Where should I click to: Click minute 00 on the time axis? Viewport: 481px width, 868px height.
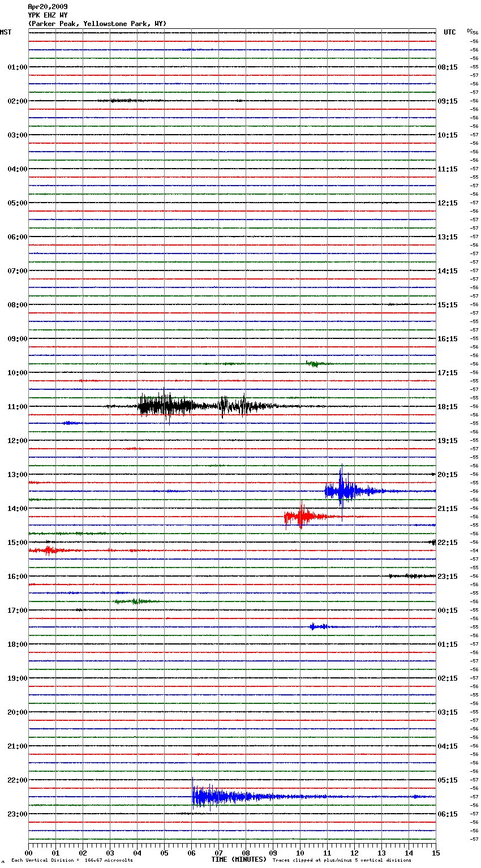pyautogui.click(x=29, y=853)
